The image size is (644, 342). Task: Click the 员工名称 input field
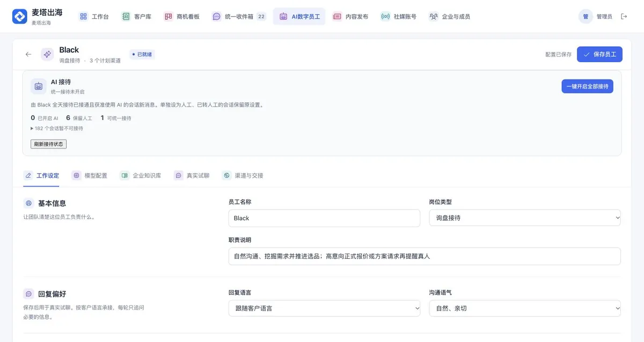(324, 218)
